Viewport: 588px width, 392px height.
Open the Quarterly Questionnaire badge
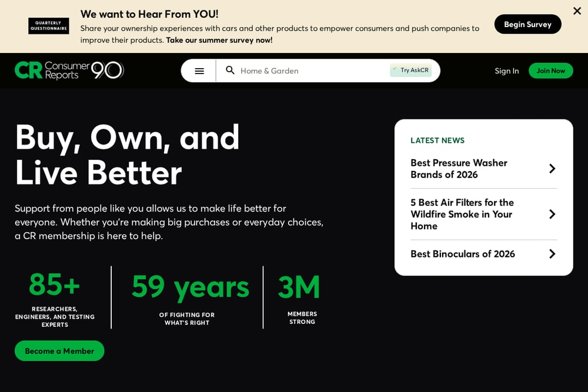click(49, 26)
